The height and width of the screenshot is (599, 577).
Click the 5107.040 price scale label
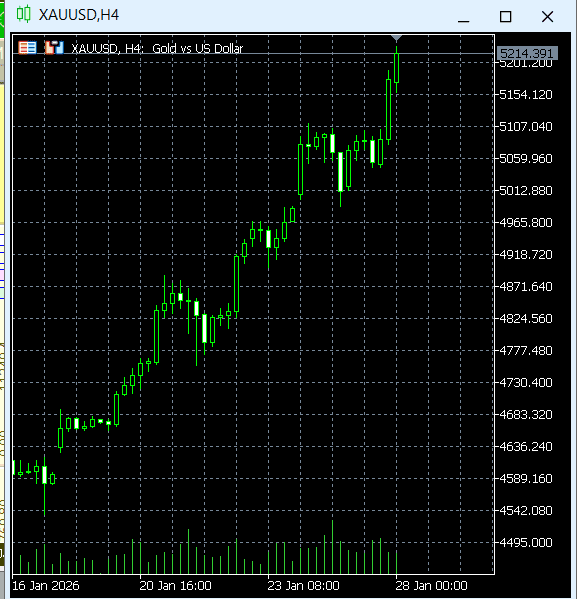tap(526, 126)
